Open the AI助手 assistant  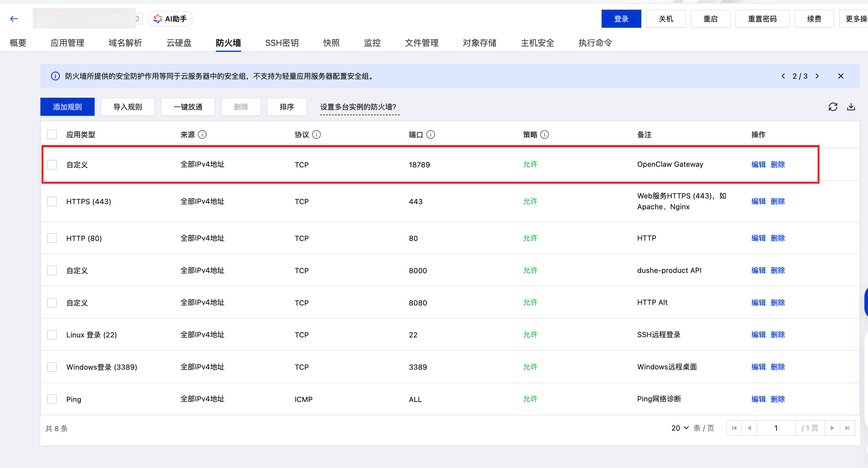(171, 19)
